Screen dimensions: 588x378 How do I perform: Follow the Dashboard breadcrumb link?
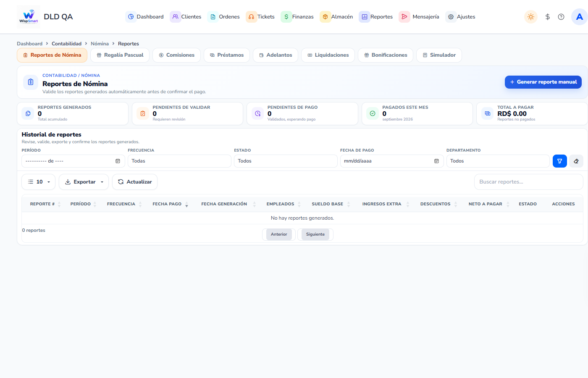pos(30,44)
